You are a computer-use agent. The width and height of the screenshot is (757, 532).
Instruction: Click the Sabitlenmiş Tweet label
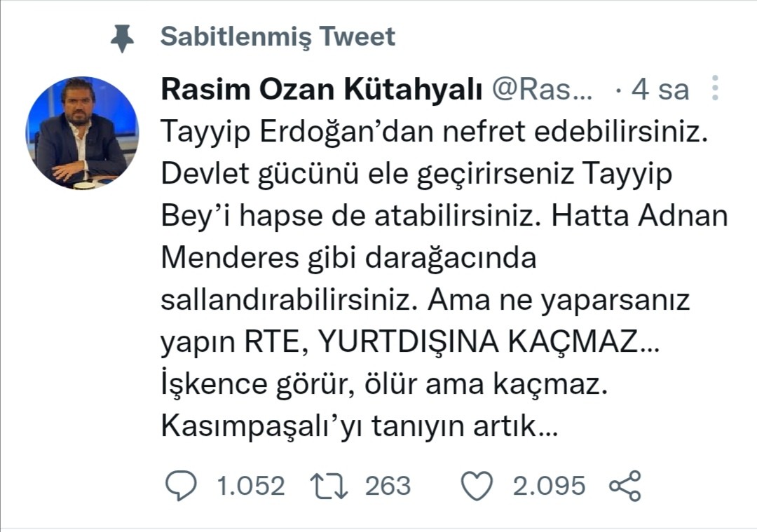tap(278, 36)
